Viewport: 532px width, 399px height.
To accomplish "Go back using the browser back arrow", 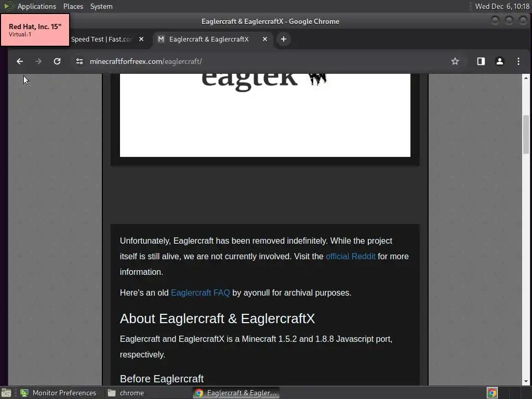I will click(x=20, y=61).
